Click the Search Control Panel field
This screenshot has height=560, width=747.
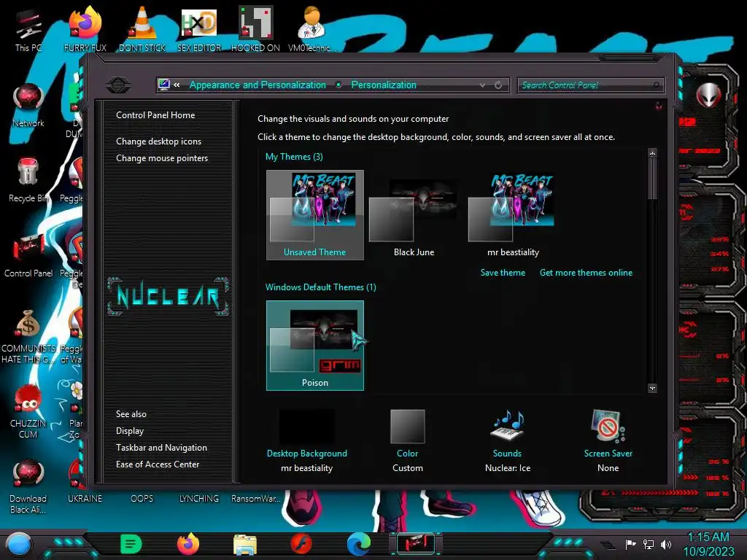pyautogui.click(x=590, y=85)
